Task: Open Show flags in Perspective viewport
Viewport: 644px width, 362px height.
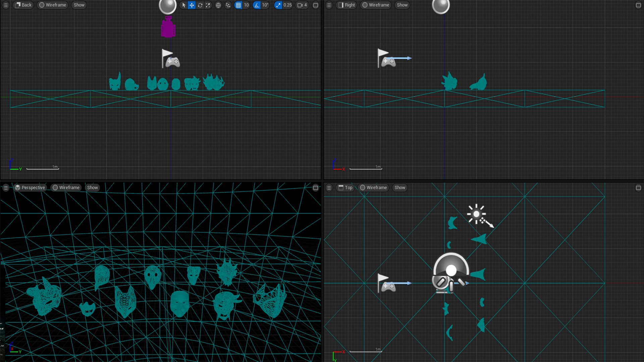Action: (93, 188)
